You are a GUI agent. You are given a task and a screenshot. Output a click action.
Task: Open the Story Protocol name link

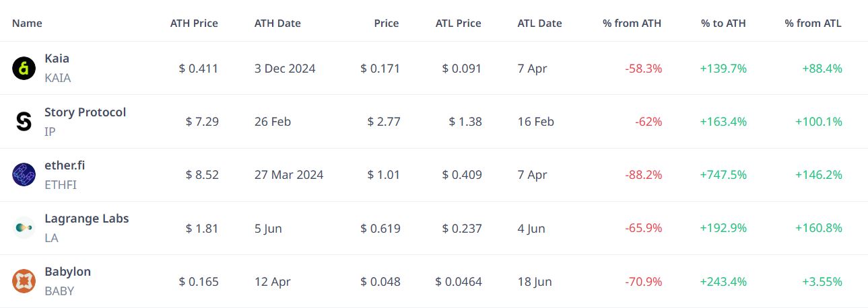pos(85,112)
